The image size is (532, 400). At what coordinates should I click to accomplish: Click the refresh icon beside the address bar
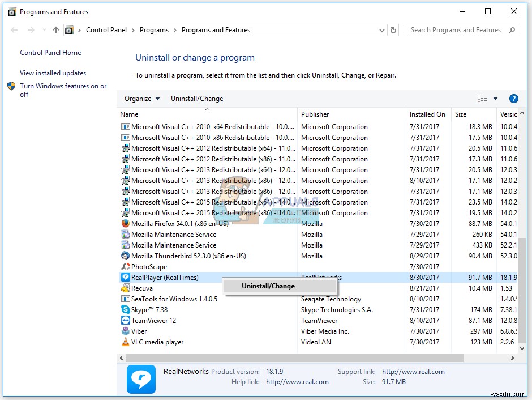coord(393,30)
